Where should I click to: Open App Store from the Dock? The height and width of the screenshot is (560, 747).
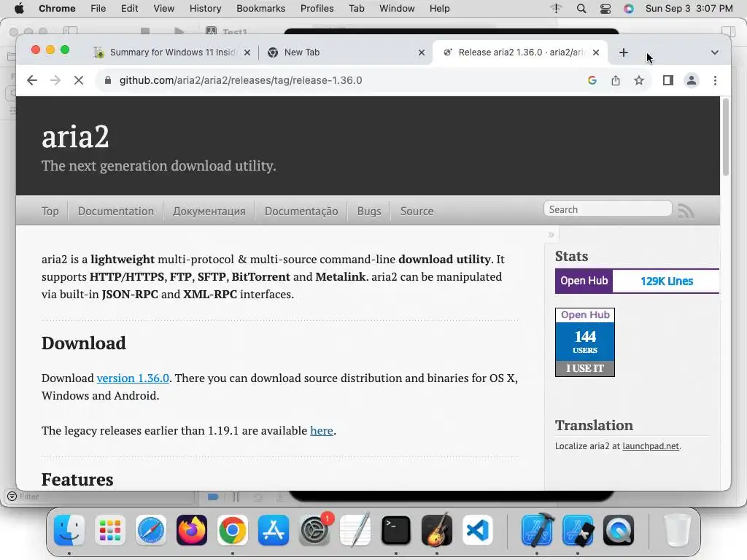(274, 530)
